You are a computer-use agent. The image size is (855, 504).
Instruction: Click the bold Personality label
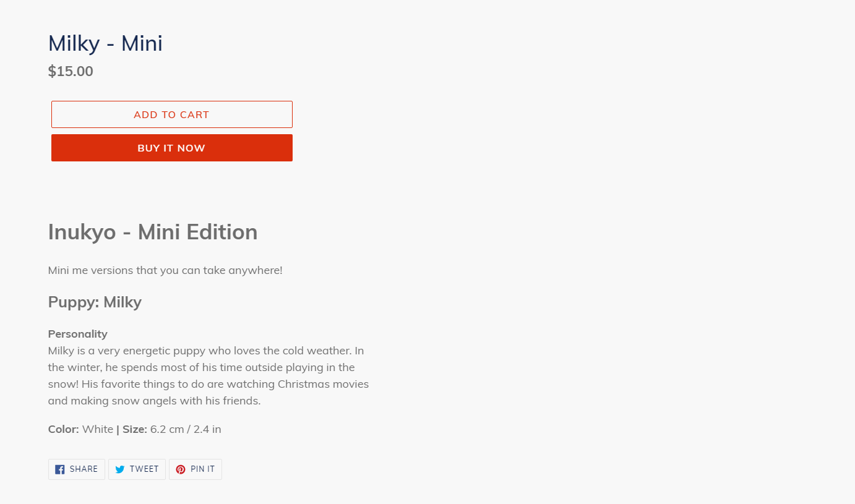coord(78,334)
